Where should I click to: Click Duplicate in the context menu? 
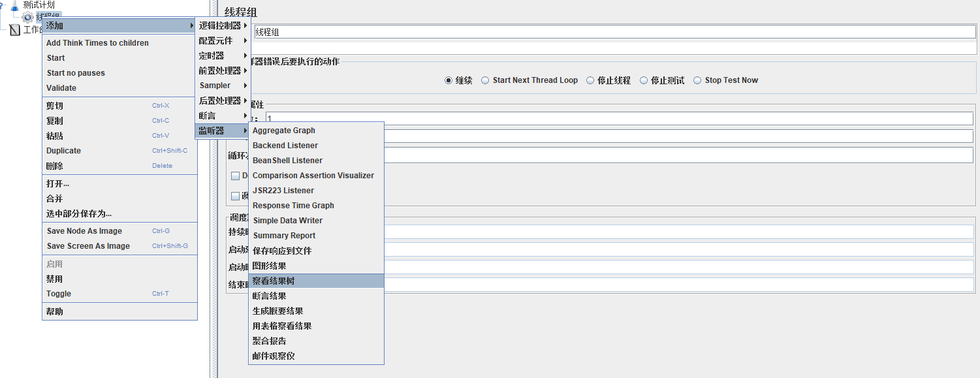tap(119, 151)
